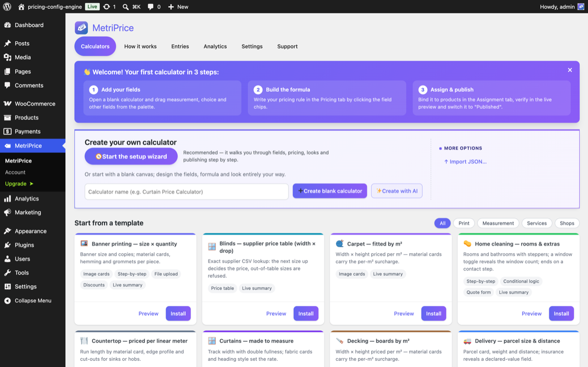
Task: Click the Comments icon in sidebar
Action: 7,86
